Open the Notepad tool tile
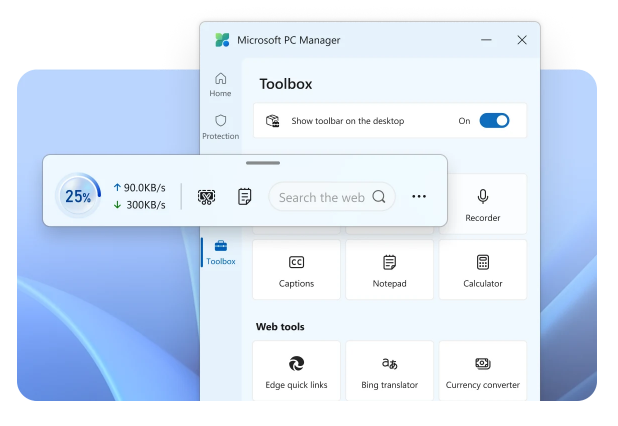 (x=389, y=270)
